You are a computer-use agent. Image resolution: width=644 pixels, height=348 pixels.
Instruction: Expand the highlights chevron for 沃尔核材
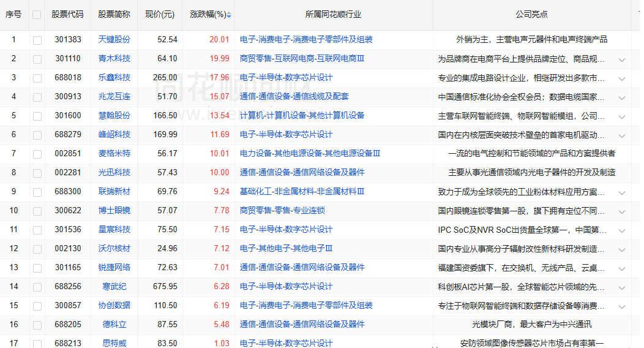(x=622, y=250)
